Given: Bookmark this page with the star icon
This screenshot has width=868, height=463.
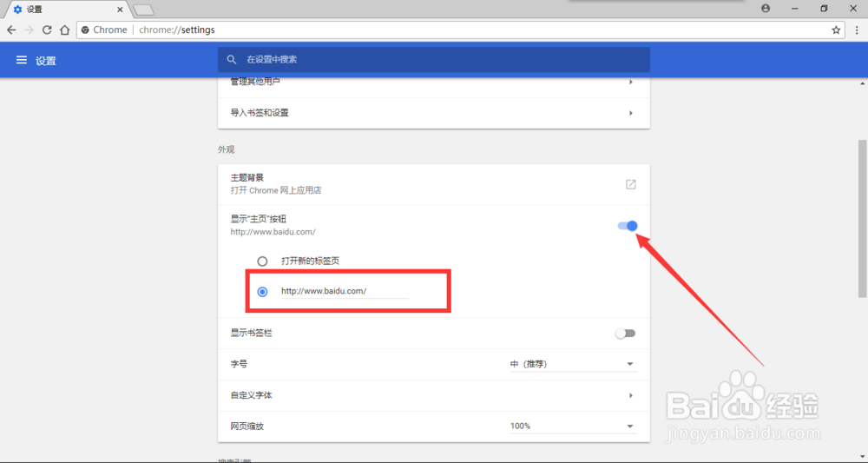Looking at the screenshot, I should click(x=836, y=30).
